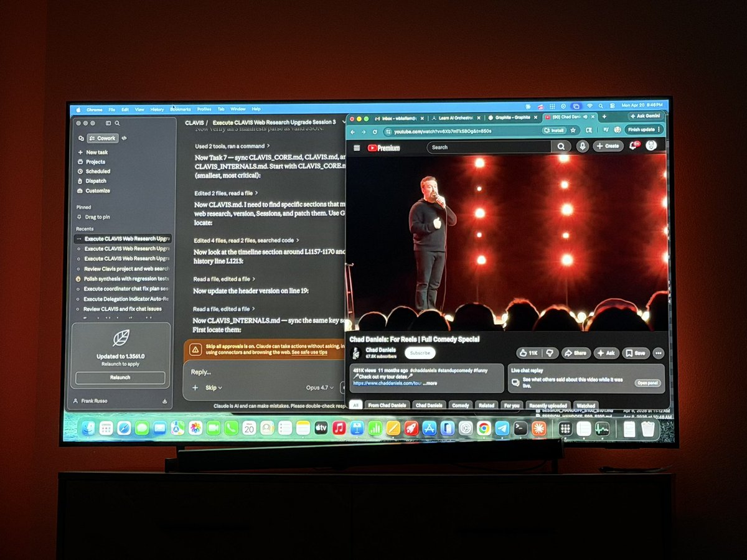Switch to the code mode icon
The height and width of the screenshot is (560, 747).
tap(124, 138)
